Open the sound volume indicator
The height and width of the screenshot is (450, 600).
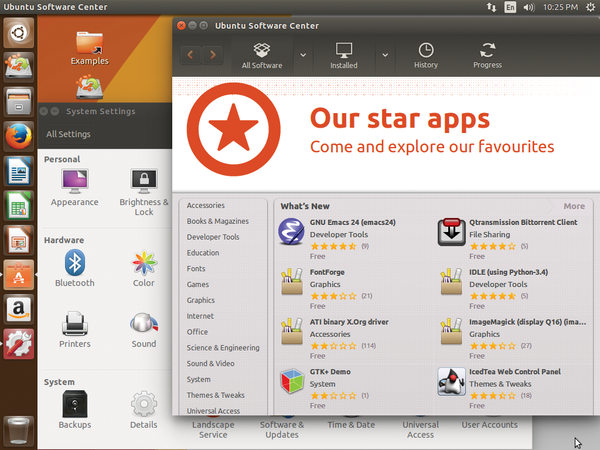point(528,7)
